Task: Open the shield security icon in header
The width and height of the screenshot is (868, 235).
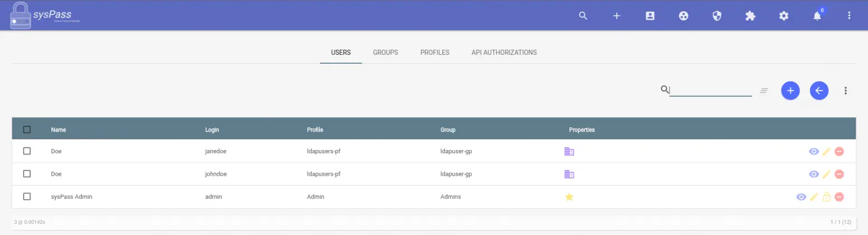Action: click(x=717, y=16)
